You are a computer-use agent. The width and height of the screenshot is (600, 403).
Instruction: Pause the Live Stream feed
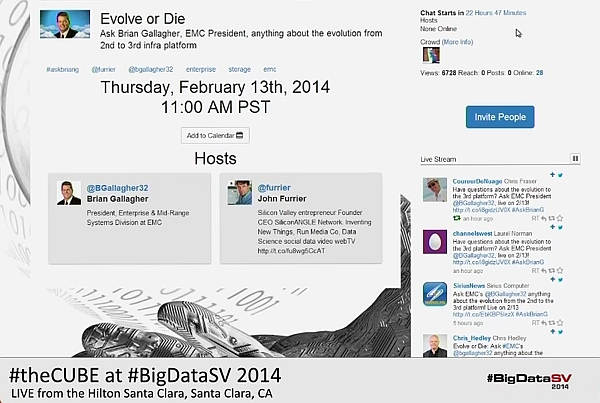click(x=575, y=158)
